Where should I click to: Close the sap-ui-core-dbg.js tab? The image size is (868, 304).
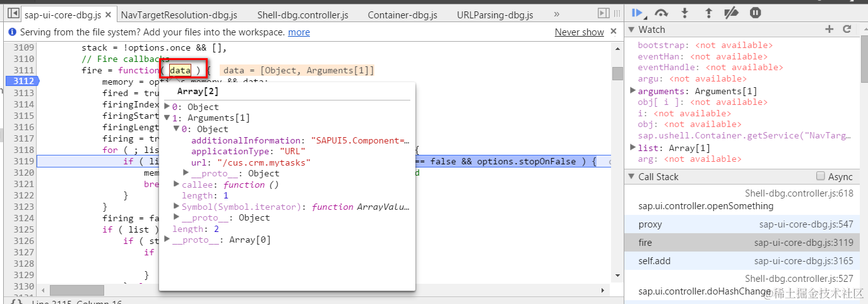pyautogui.click(x=109, y=14)
